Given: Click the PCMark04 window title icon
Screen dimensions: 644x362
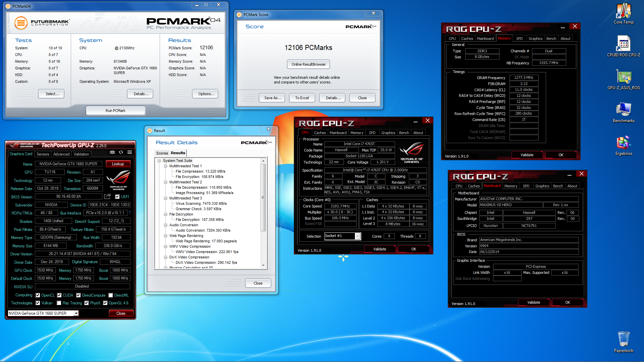Looking at the screenshot, I should 8,6.
